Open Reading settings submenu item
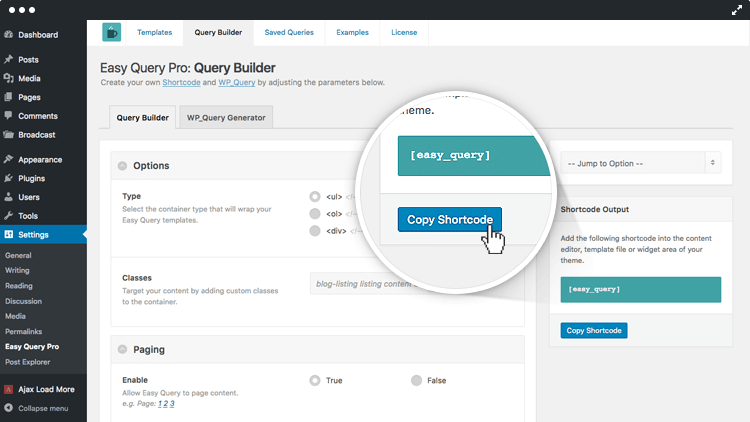The height and width of the screenshot is (422, 750). point(19,286)
